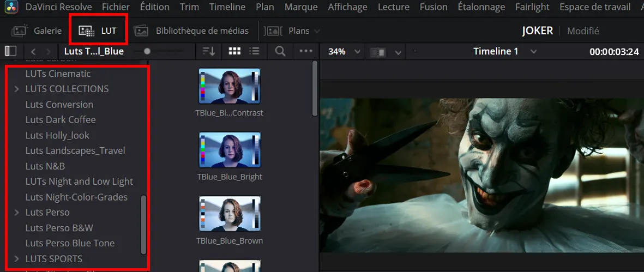Image resolution: width=644 pixels, height=272 pixels.
Task: Open the Espace de travail menu
Action: click(595, 7)
